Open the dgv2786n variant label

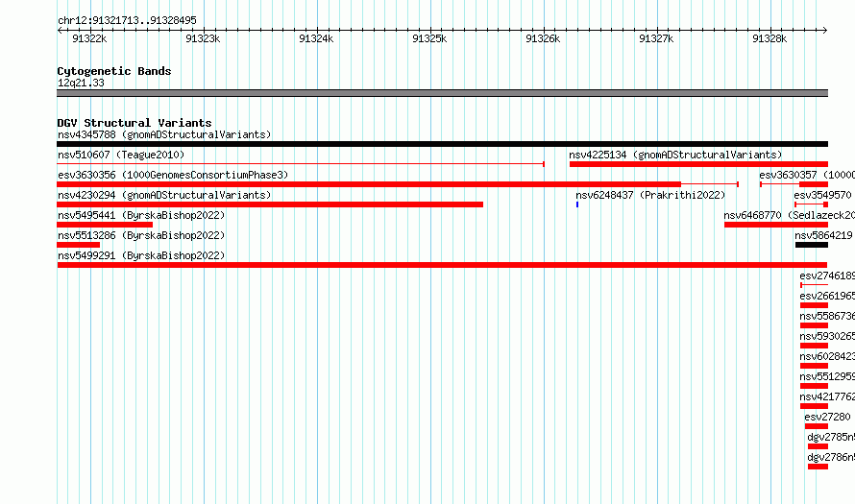(x=831, y=457)
